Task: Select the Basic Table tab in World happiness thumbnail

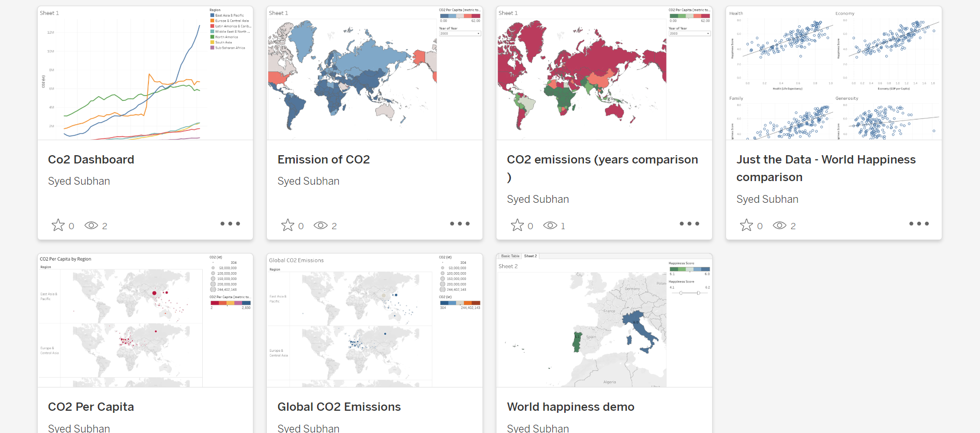Action: point(510,256)
